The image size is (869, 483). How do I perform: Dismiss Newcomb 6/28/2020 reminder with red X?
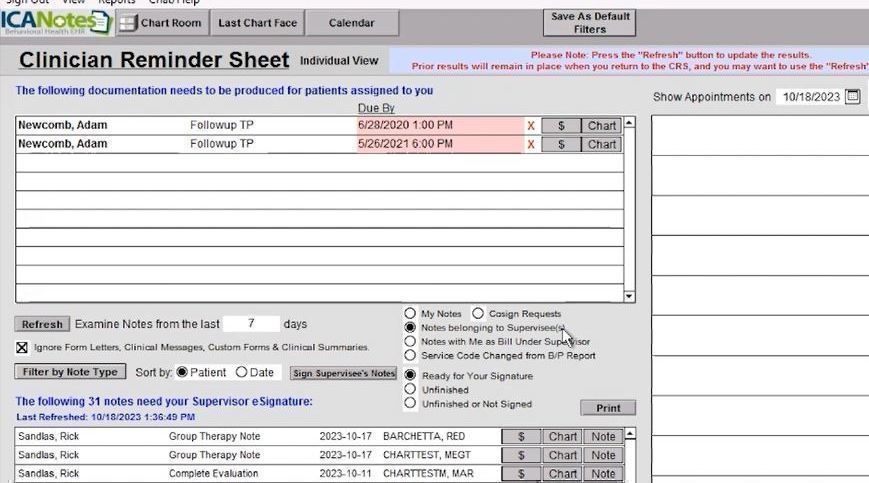point(531,126)
